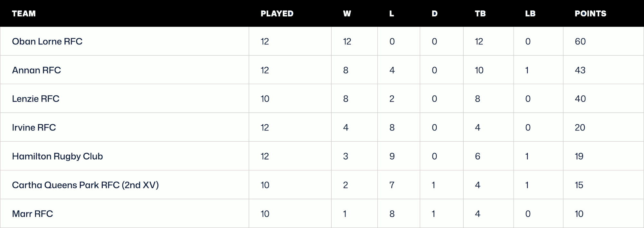Click the PLAYED column header
This screenshot has height=228, width=644.
tap(277, 14)
